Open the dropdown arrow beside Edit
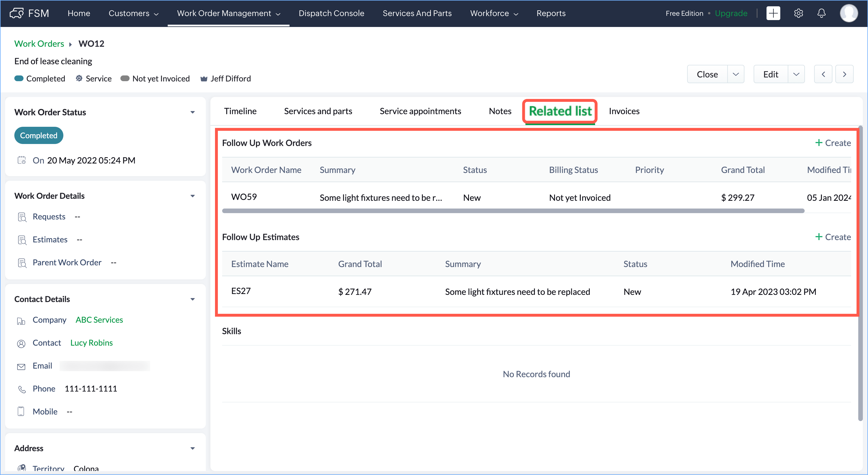 tap(796, 74)
